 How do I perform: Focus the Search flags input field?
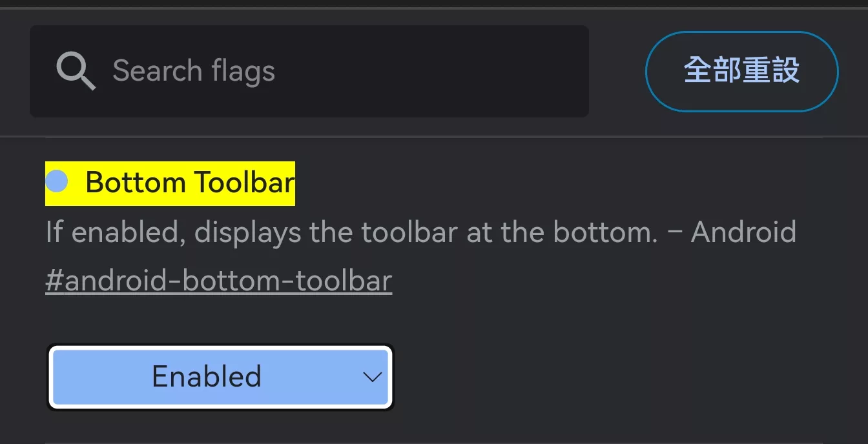pyautogui.click(x=309, y=71)
